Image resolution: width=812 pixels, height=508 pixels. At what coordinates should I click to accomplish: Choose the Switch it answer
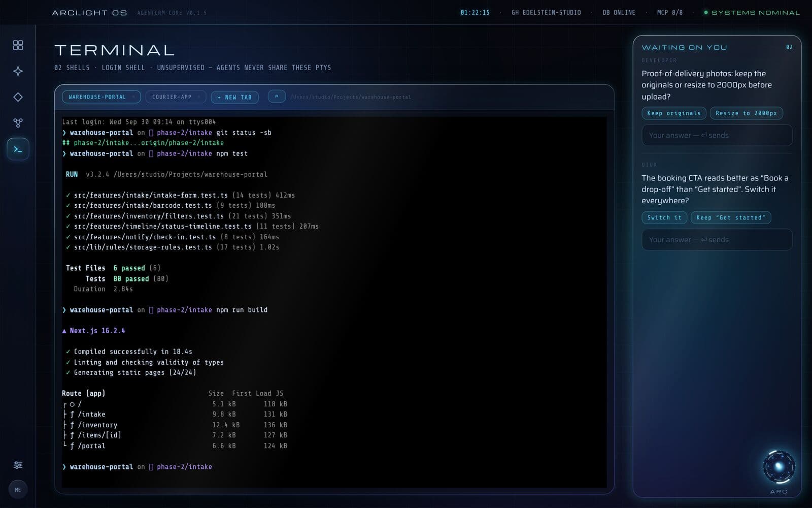664,217
